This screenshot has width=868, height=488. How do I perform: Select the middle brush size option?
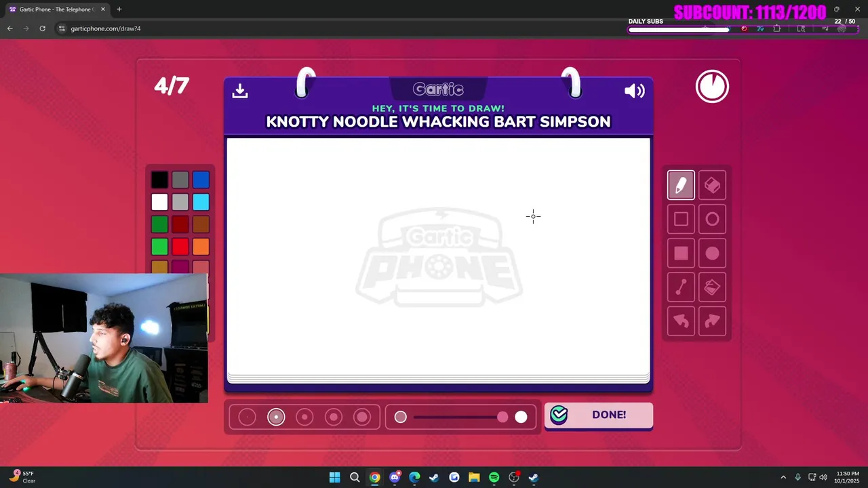304,417
